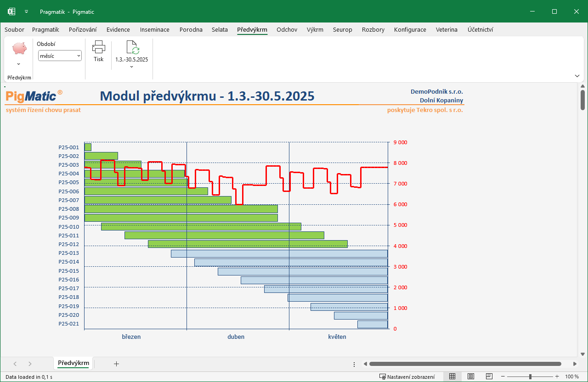Click the green P25-008 bar
This screenshot has height=382, width=588.
tap(181, 209)
